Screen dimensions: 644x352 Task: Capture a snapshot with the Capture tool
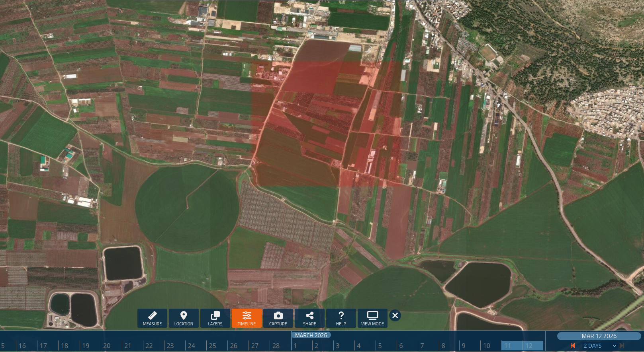(278, 318)
